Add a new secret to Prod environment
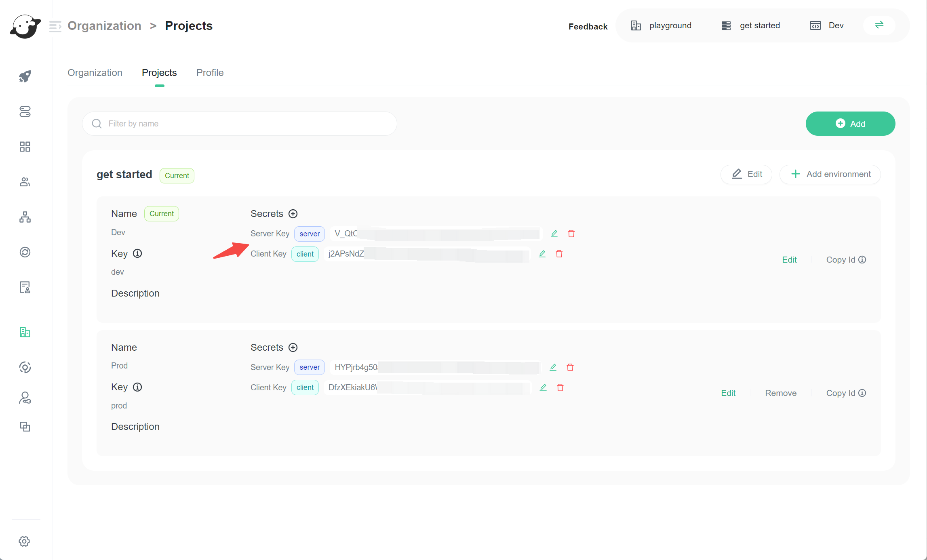Screen dimensions: 927x560 click(293, 347)
